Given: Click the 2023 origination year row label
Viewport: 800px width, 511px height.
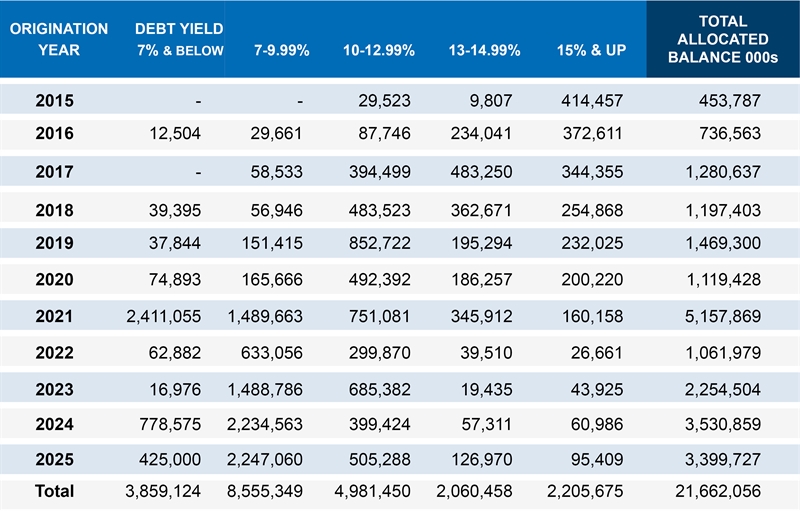Looking at the screenshot, I should tap(55, 388).
